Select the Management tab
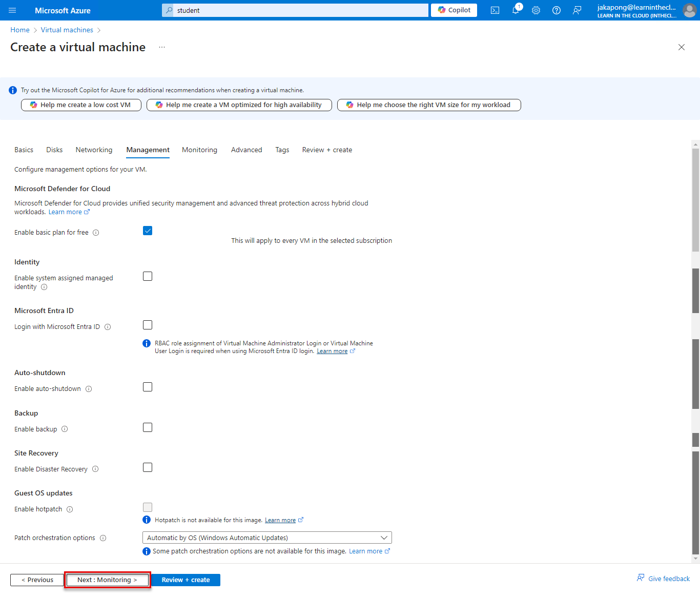This screenshot has height=599, width=700. point(148,150)
